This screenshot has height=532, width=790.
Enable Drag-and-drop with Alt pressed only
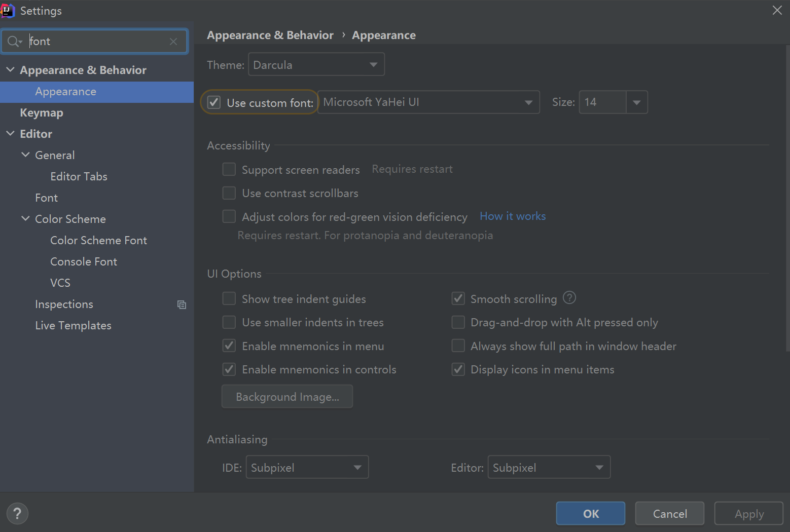pyautogui.click(x=458, y=322)
